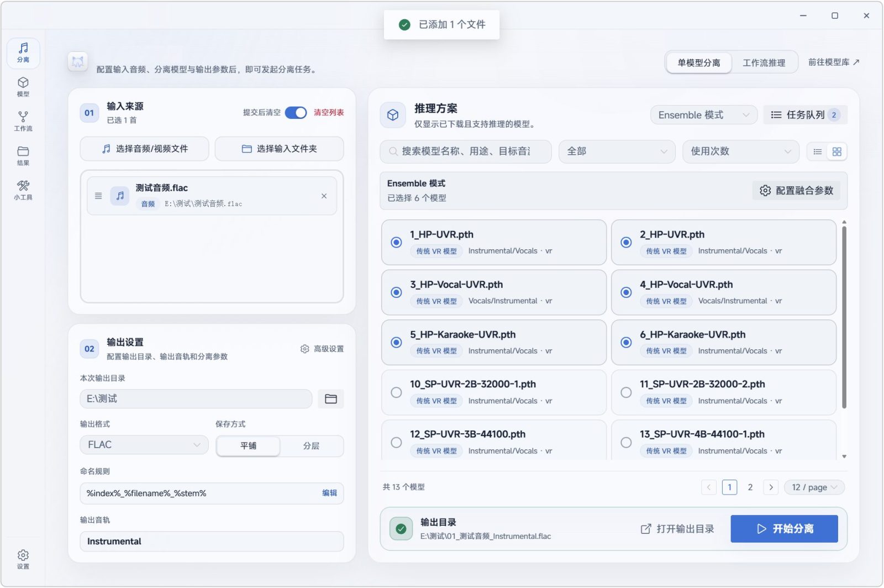
Task: Switch model view to grid layout
Action: click(837, 152)
